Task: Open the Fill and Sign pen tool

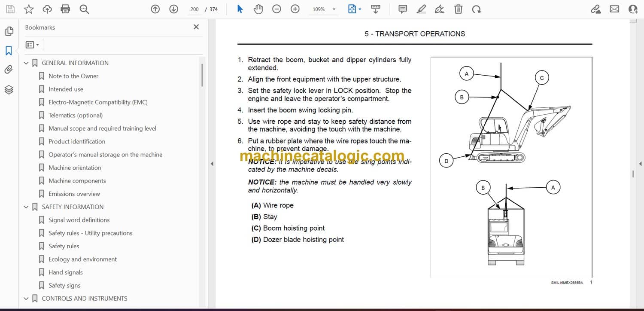Action: (x=440, y=9)
